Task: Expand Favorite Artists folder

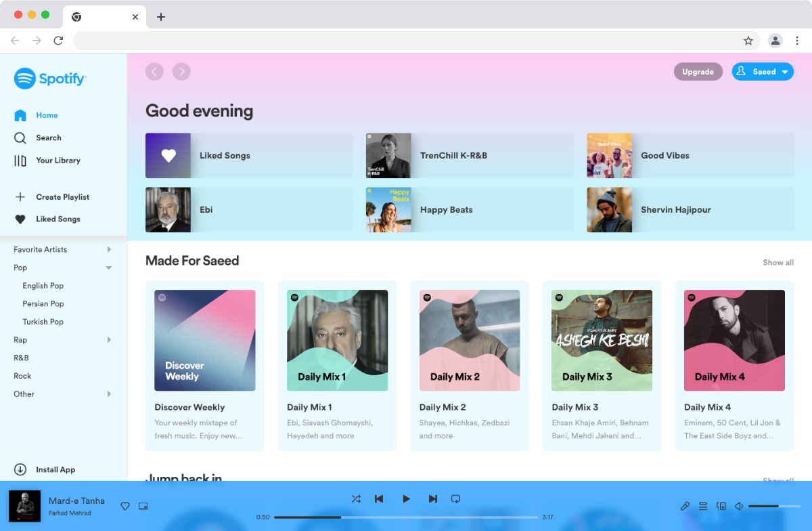Action: 109,249
